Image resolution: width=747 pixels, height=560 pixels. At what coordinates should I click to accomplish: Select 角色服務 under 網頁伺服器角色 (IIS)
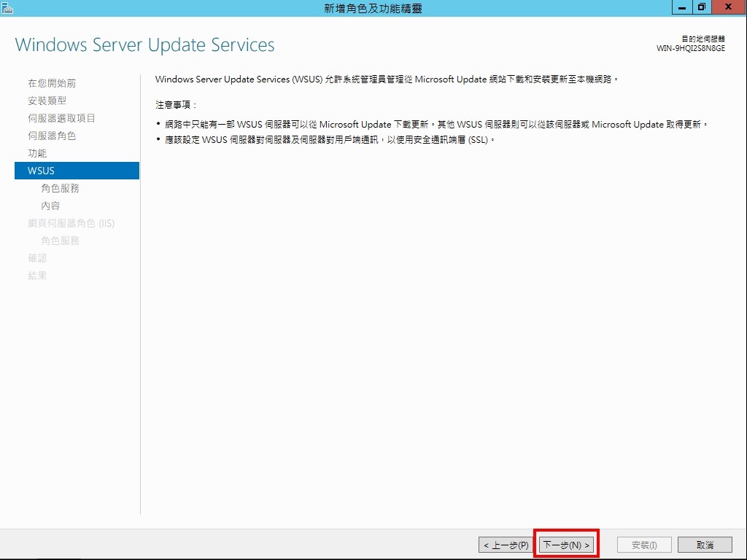coord(60,241)
